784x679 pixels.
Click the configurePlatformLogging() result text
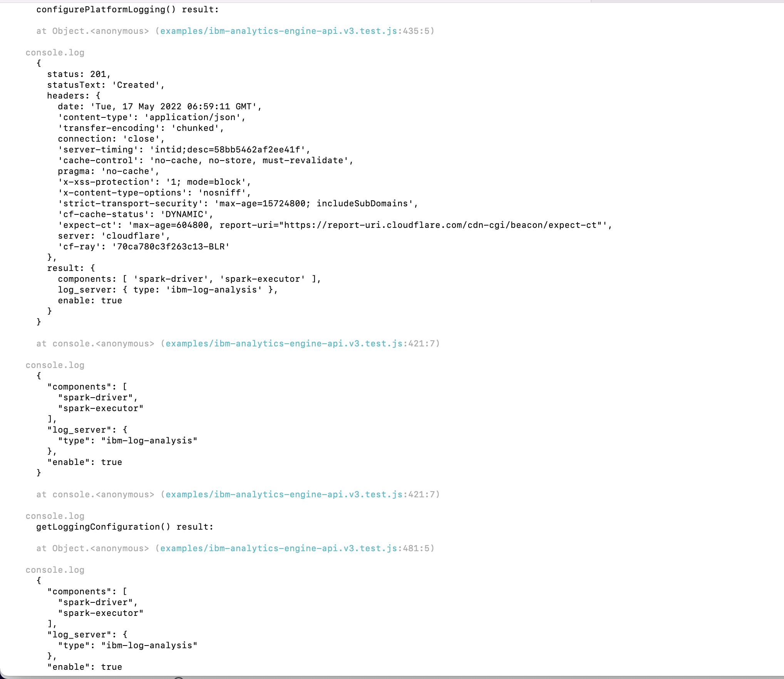[127, 10]
